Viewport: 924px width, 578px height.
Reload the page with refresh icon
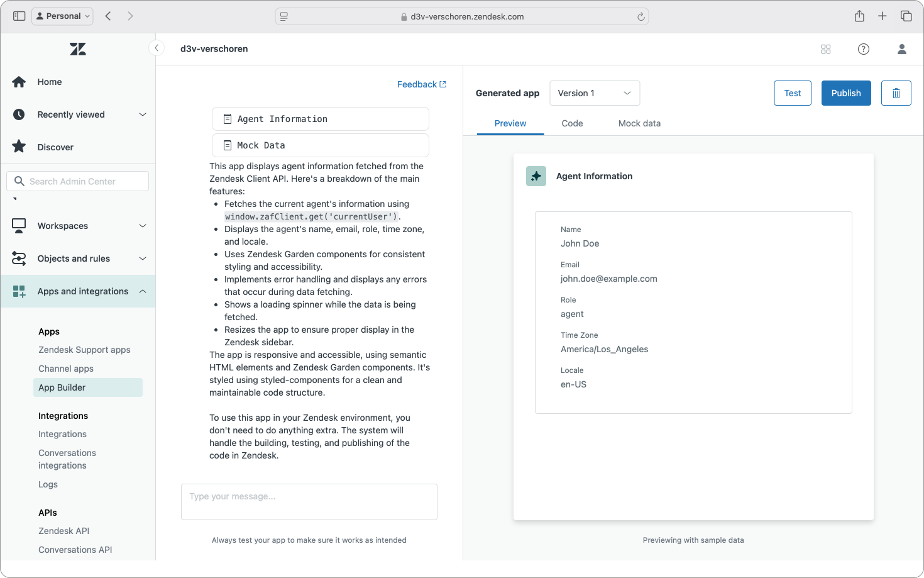tap(641, 16)
